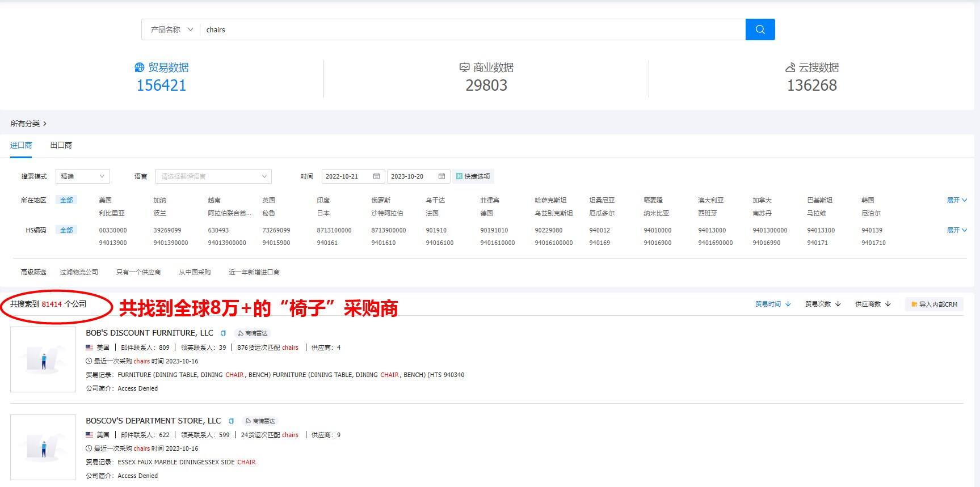Open BOB'S DISCOUNT FURNITURE, LLC company link

pyautogui.click(x=150, y=333)
